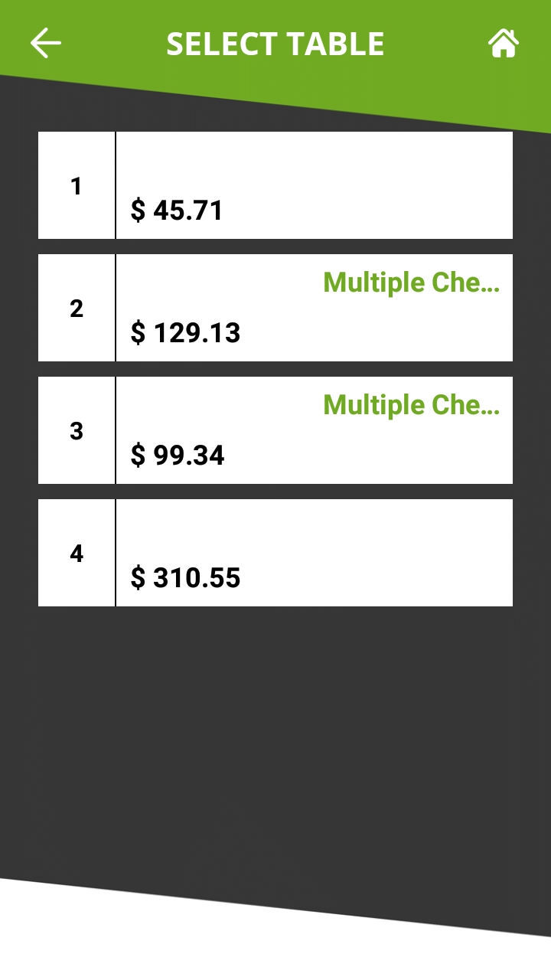Click the SELECT TABLE header title
Screen dimensions: 551x980
(275, 44)
